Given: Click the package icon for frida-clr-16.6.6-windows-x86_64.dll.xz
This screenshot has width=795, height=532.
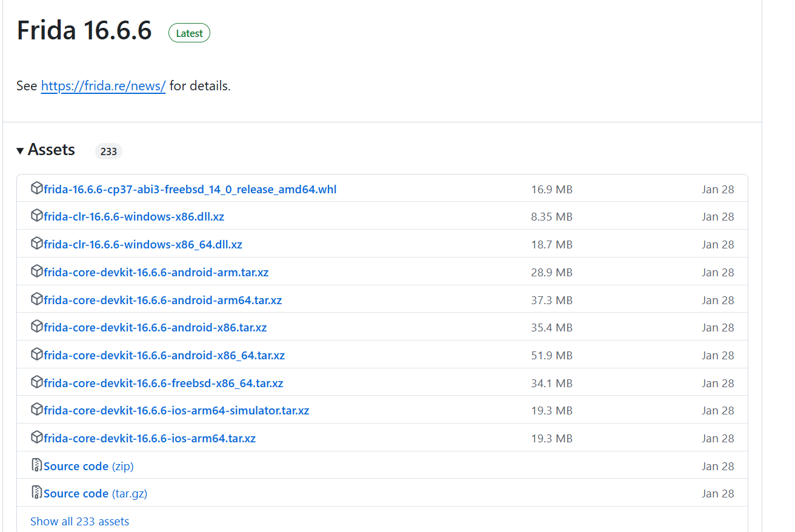Looking at the screenshot, I should pyautogui.click(x=37, y=244).
